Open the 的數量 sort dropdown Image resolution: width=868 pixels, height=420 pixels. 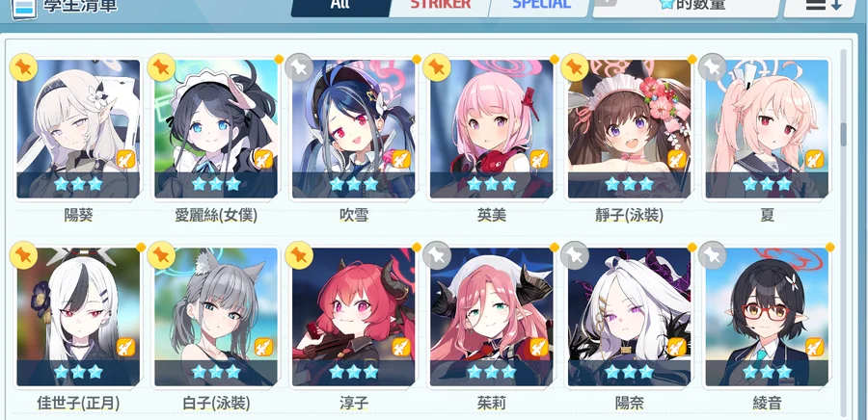tap(687, 6)
